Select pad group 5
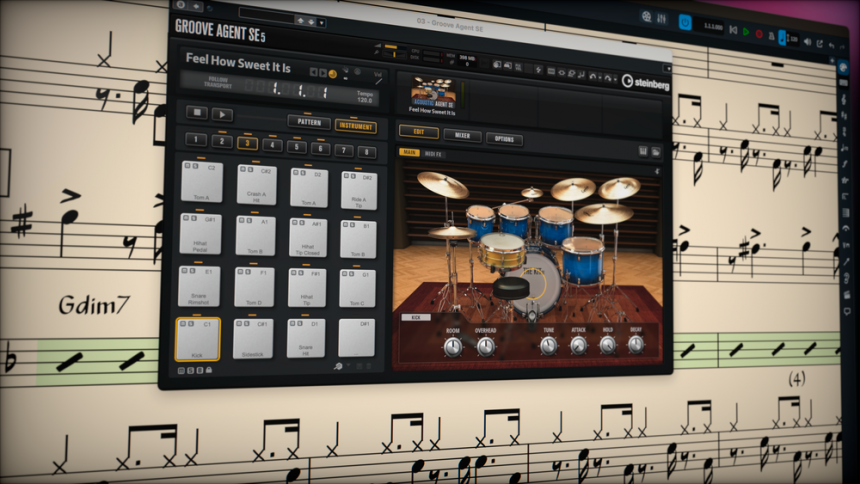 (296, 147)
